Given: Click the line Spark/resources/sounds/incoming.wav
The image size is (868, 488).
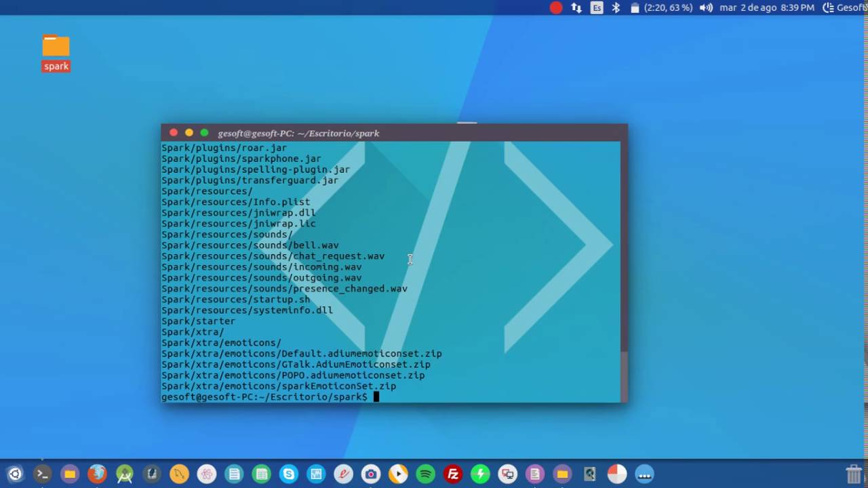Looking at the screenshot, I should tap(261, 267).
